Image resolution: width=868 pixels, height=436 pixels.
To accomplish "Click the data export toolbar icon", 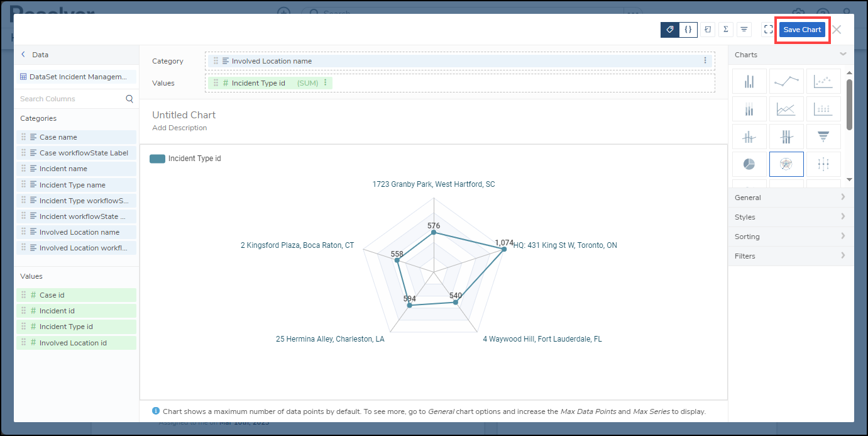I will pyautogui.click(x=708, y=30).
